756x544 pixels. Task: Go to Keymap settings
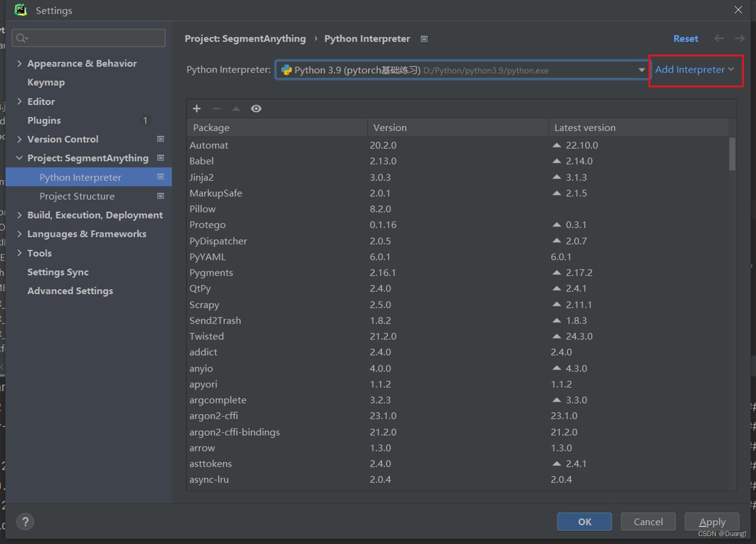point(46,82)
